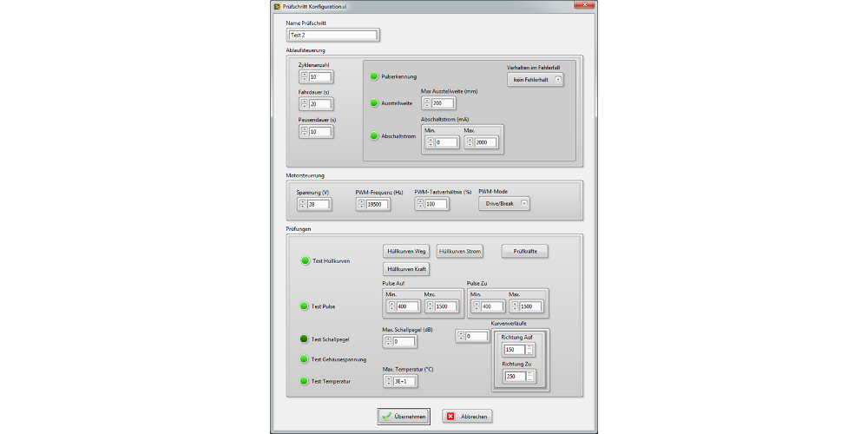Click the LabVIEW VI icon in title bar
Image resolution: width=868 pixels, height=434 pixels.
point(277,5)
